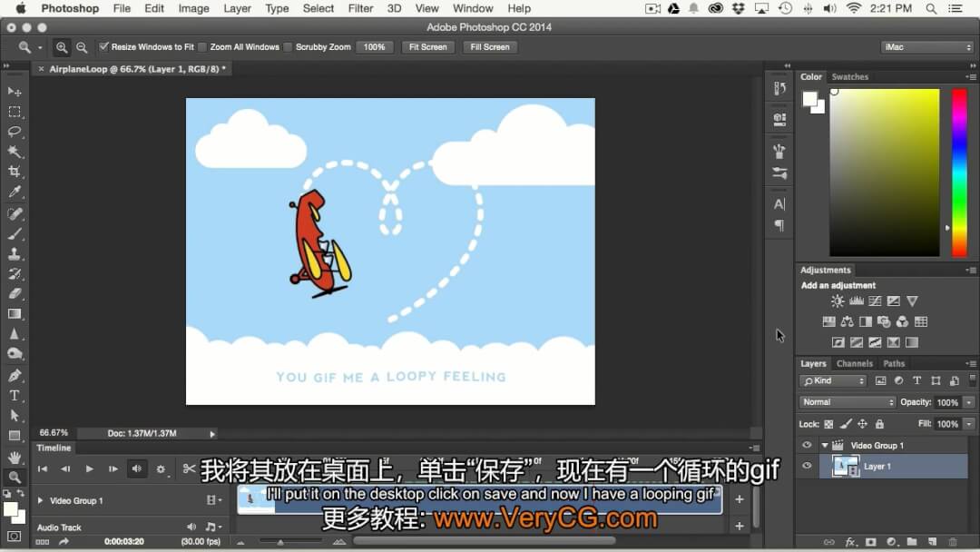The height and width of the screenshot is (552, 980).
Task: Open the Opacity slider dropdown arrow
Action: coord(969,402)
